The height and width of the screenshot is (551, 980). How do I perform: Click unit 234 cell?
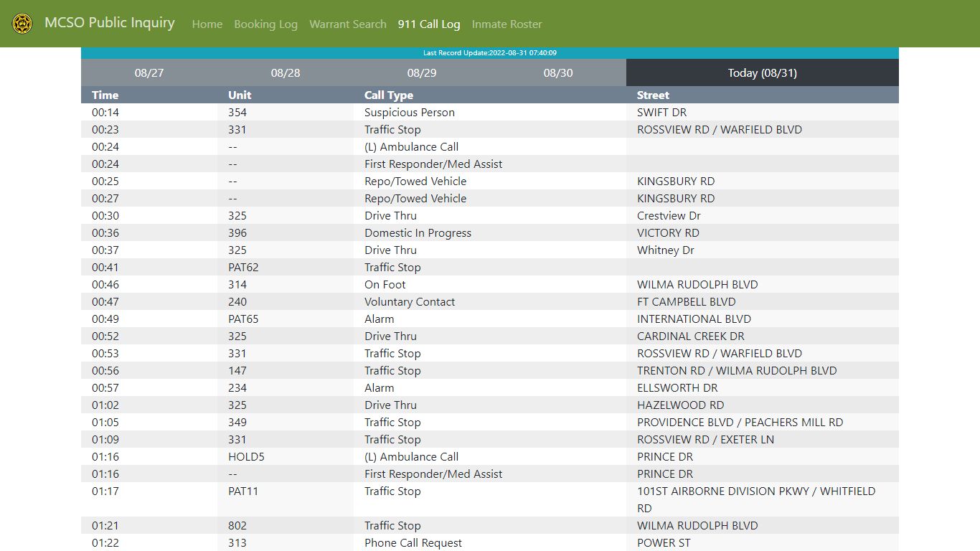286,387
